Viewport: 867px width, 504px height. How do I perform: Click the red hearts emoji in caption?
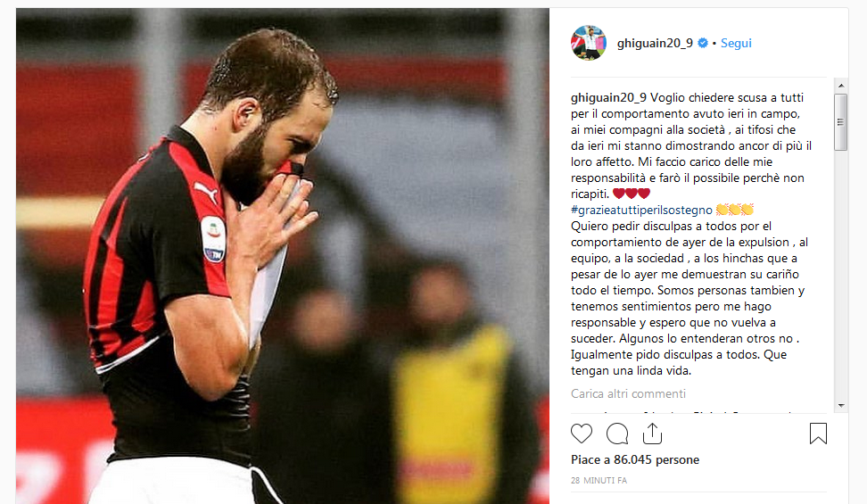point(632,194)
